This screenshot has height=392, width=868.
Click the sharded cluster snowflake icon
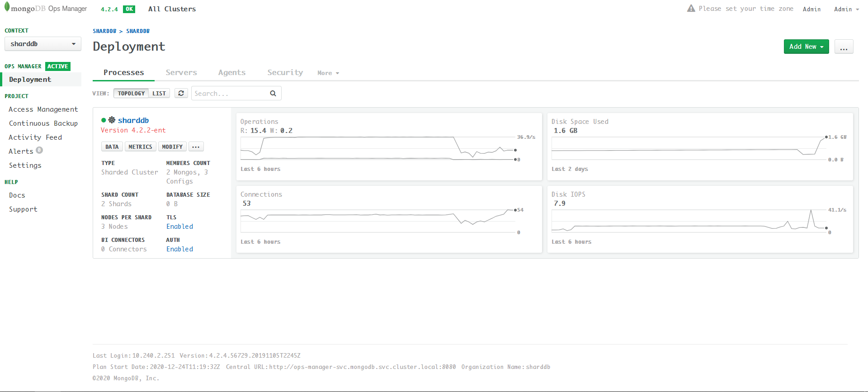(x=112, y=120)
